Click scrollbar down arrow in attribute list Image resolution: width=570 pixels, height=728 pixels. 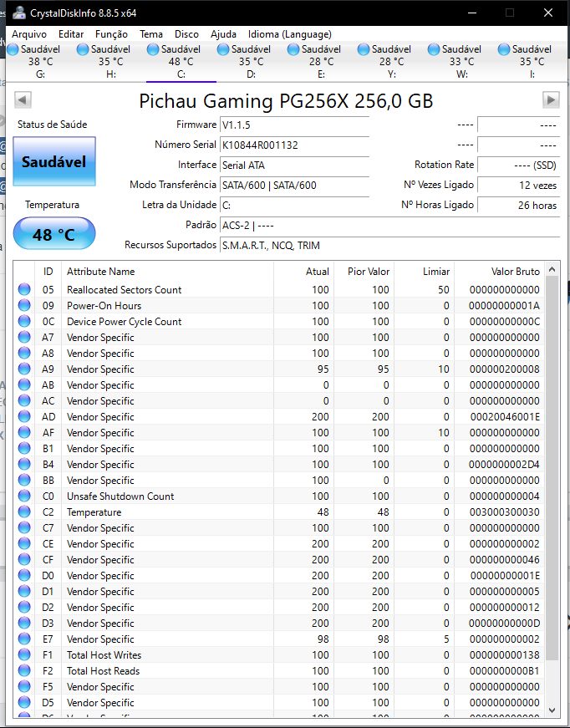pyautogui.click(x=552, y=710)
